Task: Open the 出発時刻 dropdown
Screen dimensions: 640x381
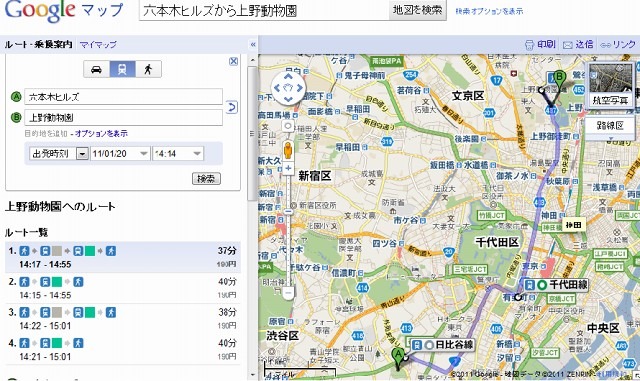Action: point(59,154)
